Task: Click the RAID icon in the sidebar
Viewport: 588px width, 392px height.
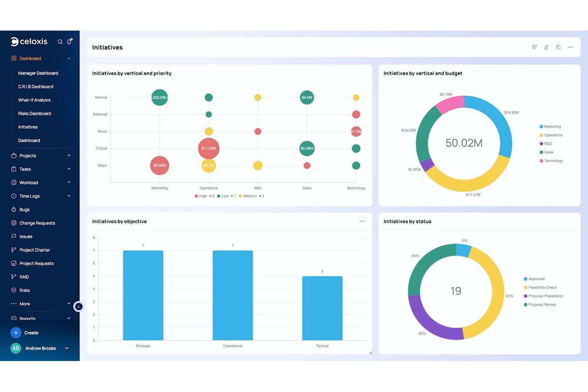Action: (14, 277)
